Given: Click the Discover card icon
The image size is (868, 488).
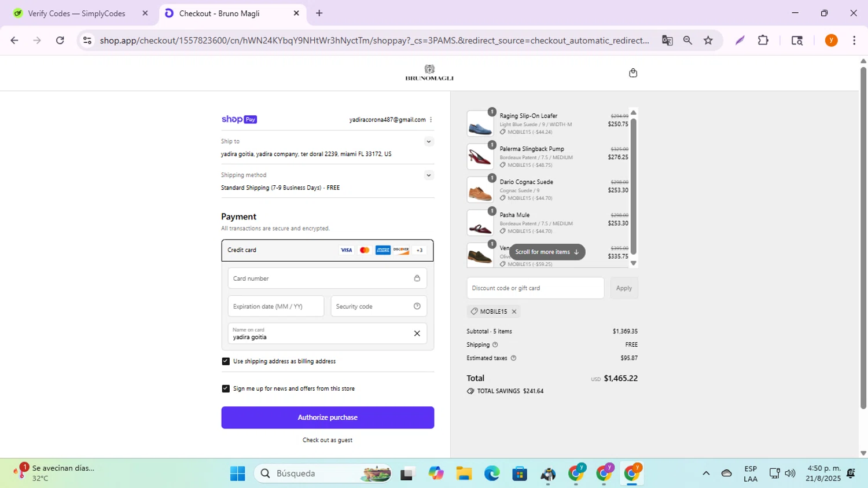Looking at the screenshot, I should (401, 250).
